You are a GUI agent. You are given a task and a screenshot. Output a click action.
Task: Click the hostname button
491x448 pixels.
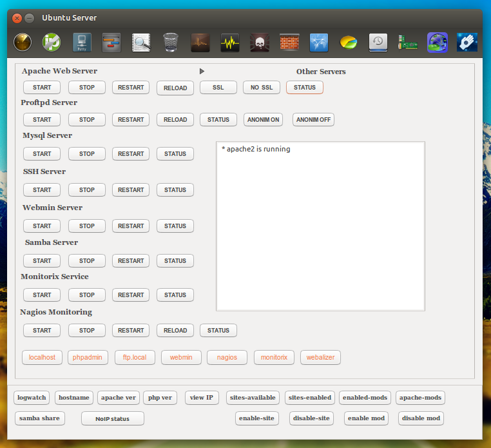tap(74, 398)
